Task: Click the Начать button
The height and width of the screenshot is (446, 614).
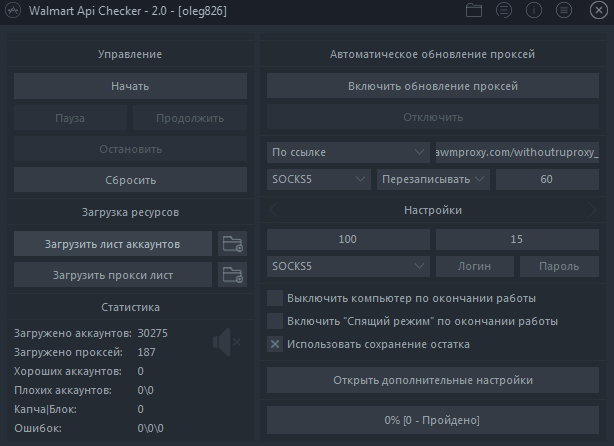Action: tap(130, 86)
